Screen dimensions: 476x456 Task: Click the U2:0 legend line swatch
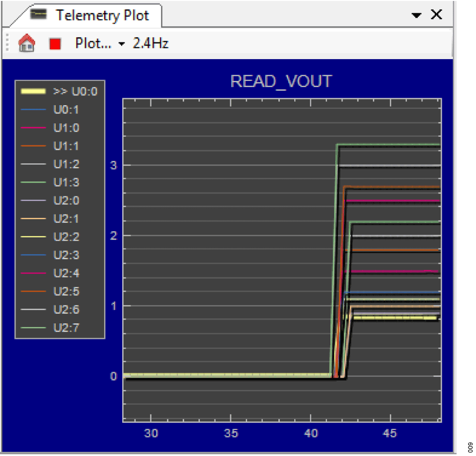33,201
